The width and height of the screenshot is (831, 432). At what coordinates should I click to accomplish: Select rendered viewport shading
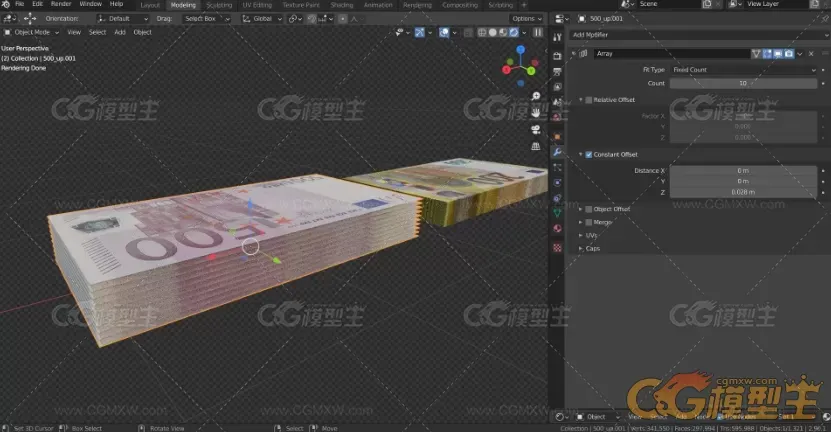pyautogui.click(x=514, y=32)
